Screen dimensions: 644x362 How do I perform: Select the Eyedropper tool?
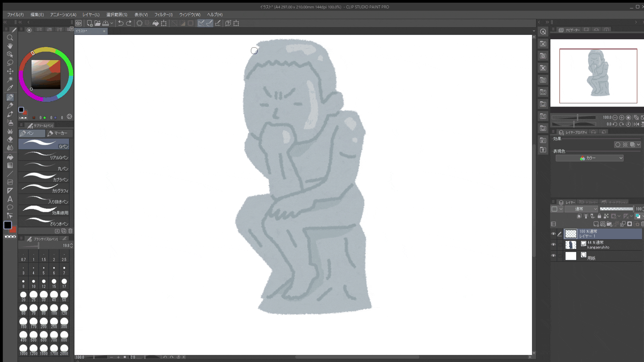10,88
